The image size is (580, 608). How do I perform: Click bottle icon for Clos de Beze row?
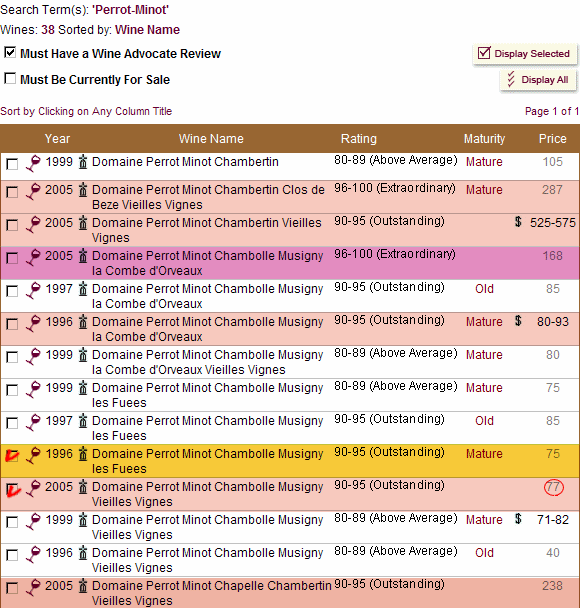pyautogui.click(x=83, y=190)
